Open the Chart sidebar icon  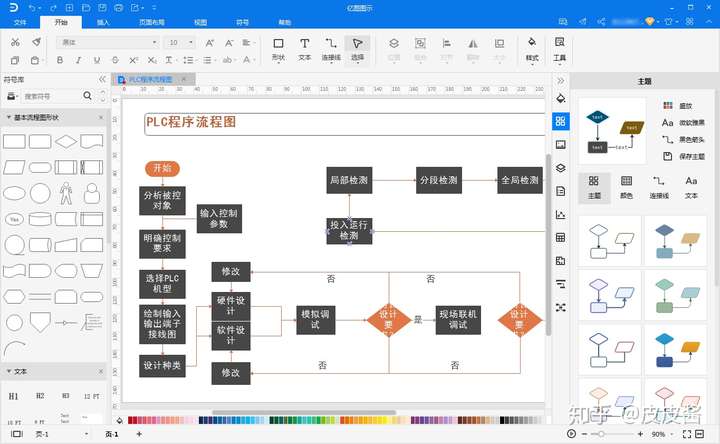[560, 214]
